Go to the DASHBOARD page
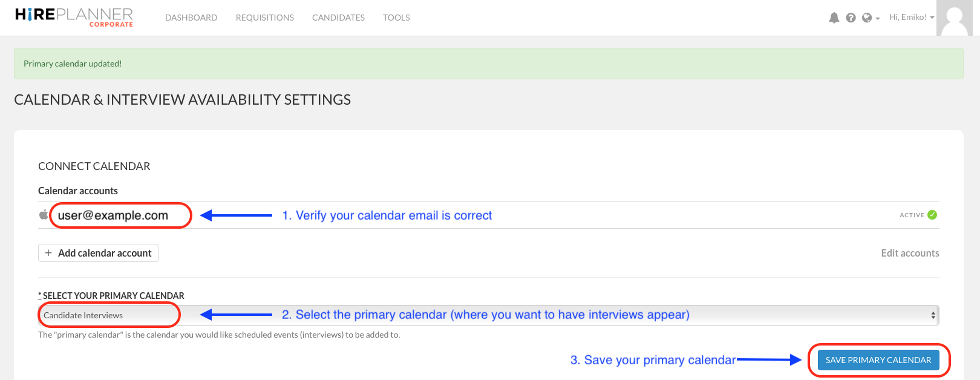The image size is (980, 380). point(191,18)
